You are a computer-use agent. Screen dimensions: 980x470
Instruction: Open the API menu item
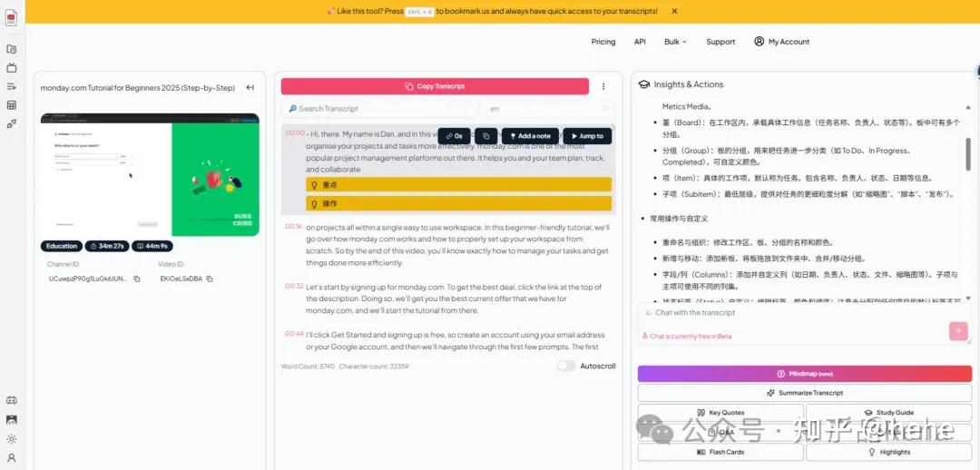[x=640, y=42]
